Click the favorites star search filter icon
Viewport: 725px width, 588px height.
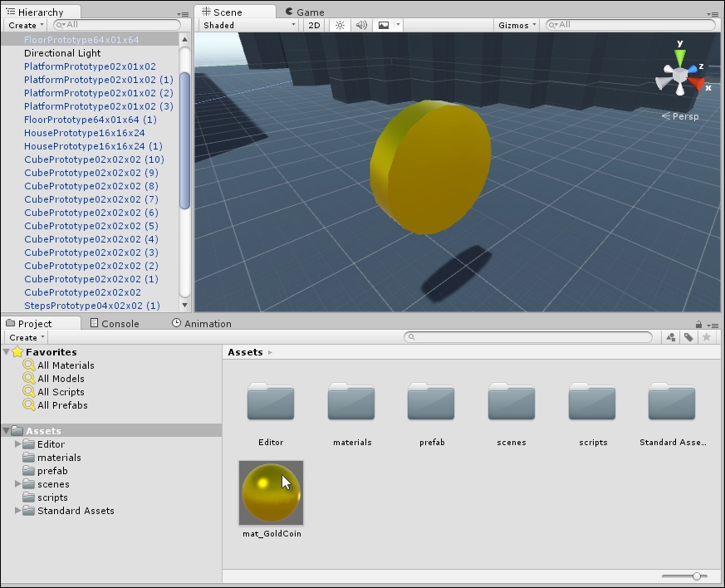point(707,337)
